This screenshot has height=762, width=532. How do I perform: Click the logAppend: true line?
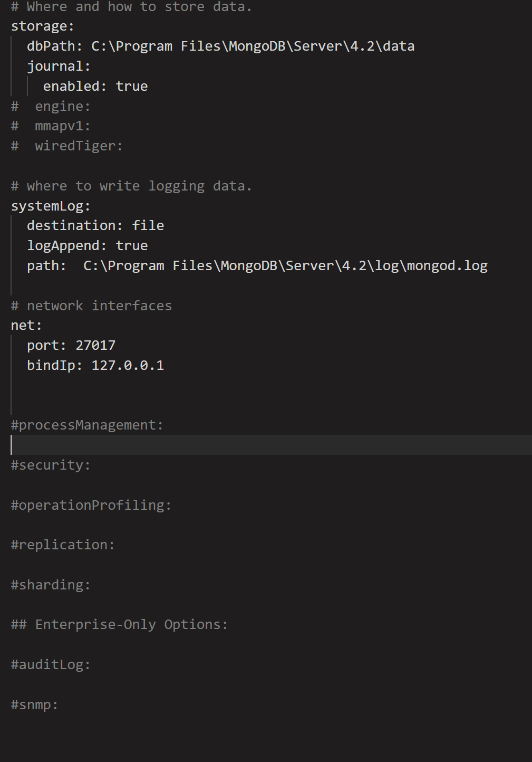pyautogui.click(x=87, y=246)
